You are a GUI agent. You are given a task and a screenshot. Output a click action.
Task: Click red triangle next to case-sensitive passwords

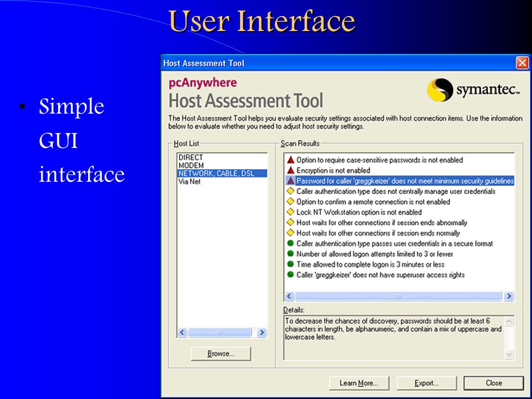tap(290, 160)
